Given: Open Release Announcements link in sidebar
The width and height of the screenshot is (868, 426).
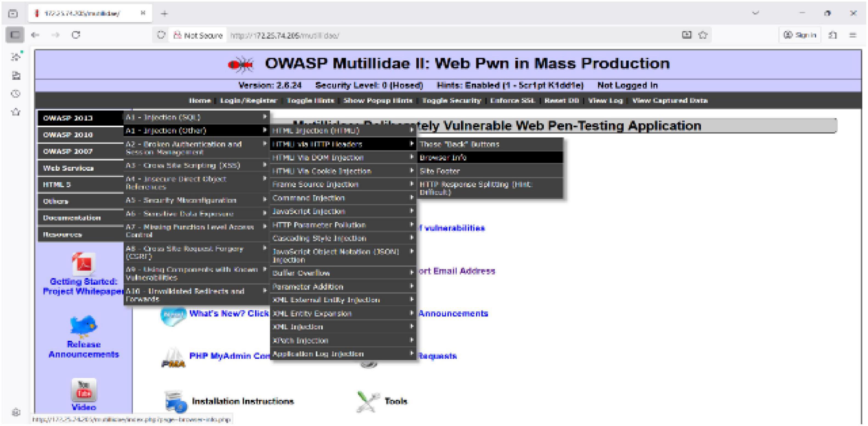Looking at the screenshot, I should coord(83,349).
